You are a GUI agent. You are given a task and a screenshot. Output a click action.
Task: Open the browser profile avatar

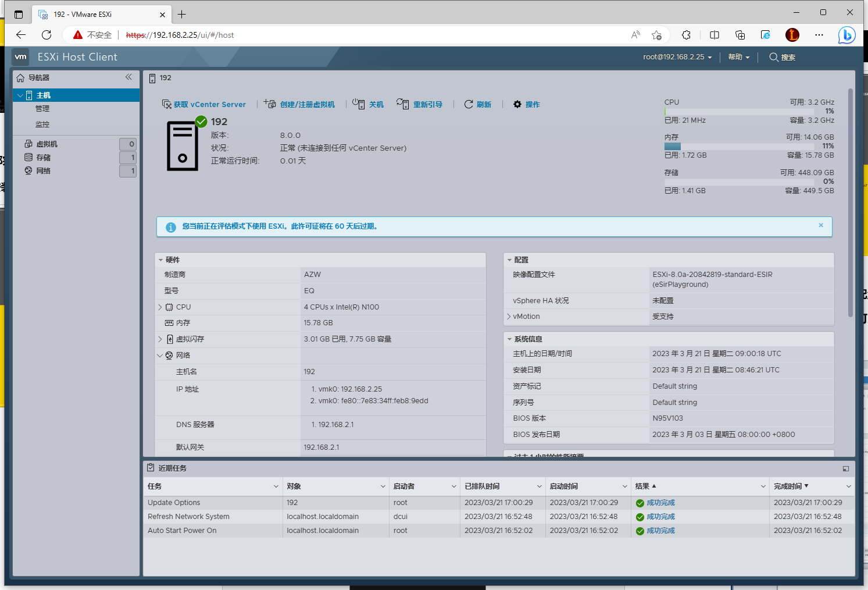pyautogui.click(x=792, y=35)
